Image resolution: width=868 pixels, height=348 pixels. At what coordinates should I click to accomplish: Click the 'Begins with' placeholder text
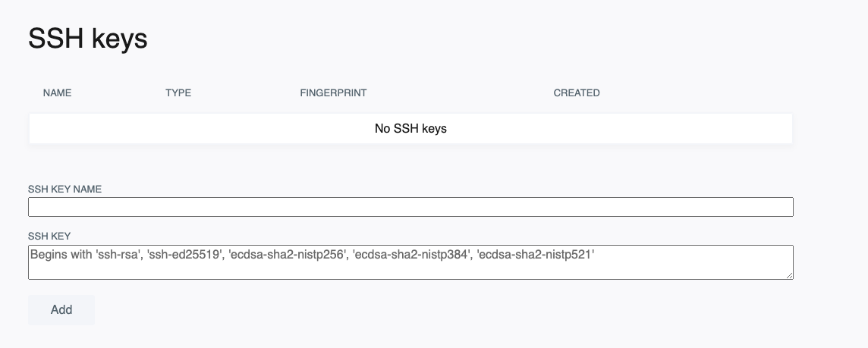61,256
